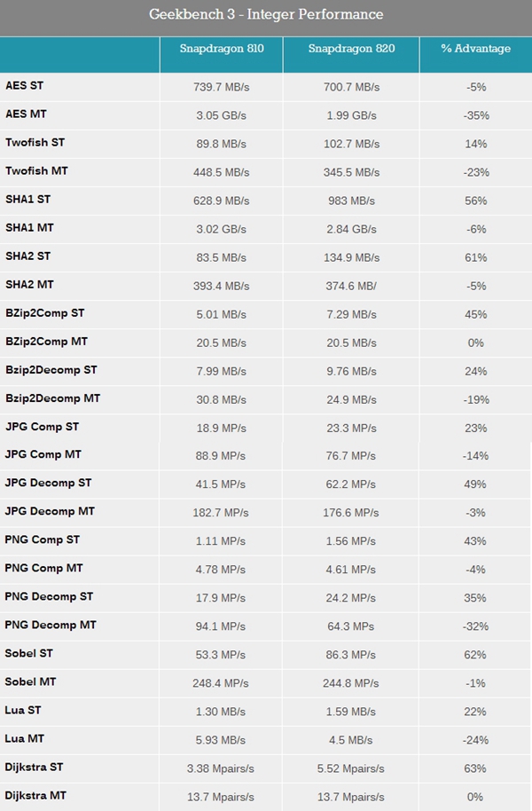The image size is (532, 811).
Task: Click the AES ST row label
Action: pyautogui.click(x=23, y=86)
